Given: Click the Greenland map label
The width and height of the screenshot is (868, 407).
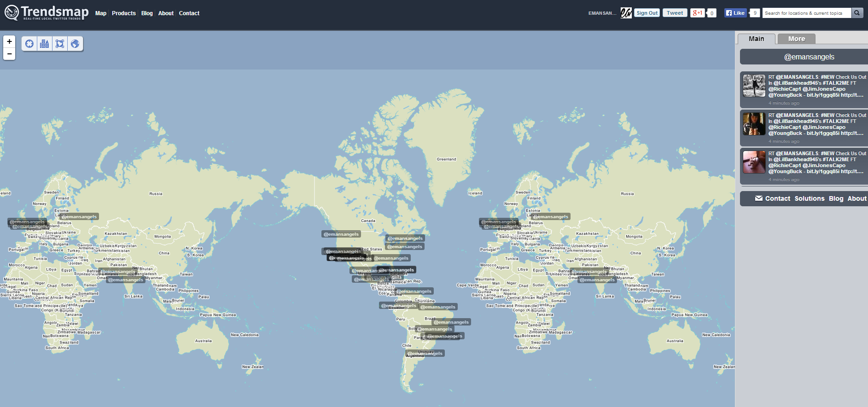Looking at the screenshot, I should tap(447, 159).
